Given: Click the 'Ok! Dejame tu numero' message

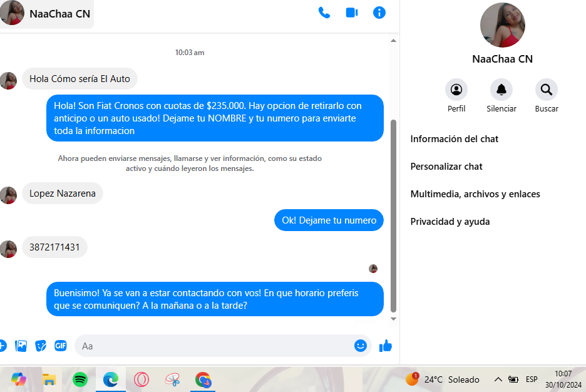Looking at the screenshot, I should click(329, 220).
